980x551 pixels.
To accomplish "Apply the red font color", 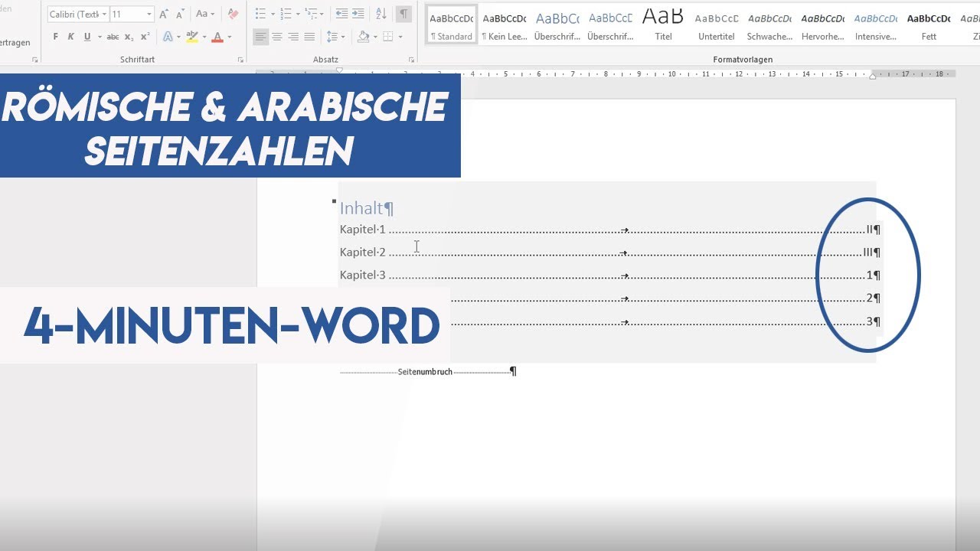I will coord(217,37).
